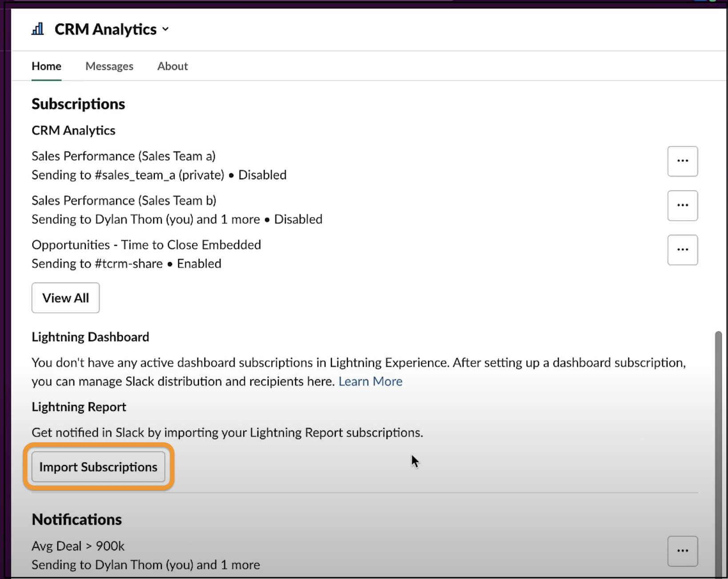Open overflow menu for Sales Performance (Sales Team b)

683,206
